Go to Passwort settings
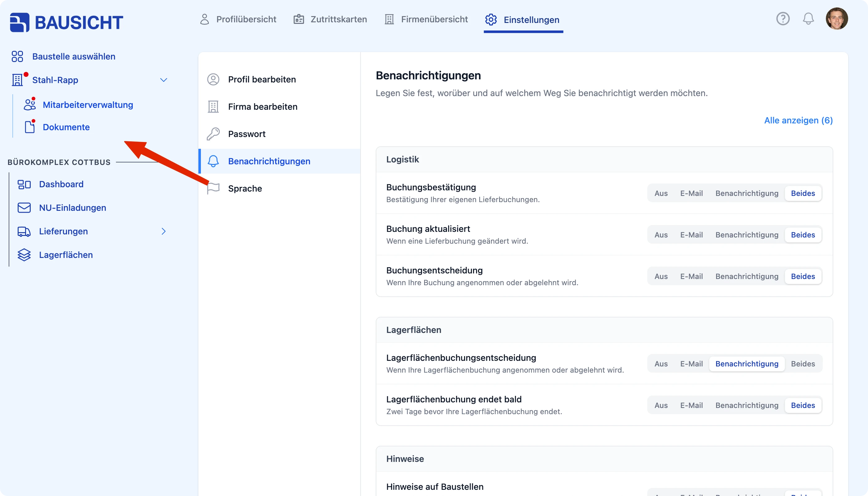Screen dimensions: 868x496 click(x=279, y=134)
